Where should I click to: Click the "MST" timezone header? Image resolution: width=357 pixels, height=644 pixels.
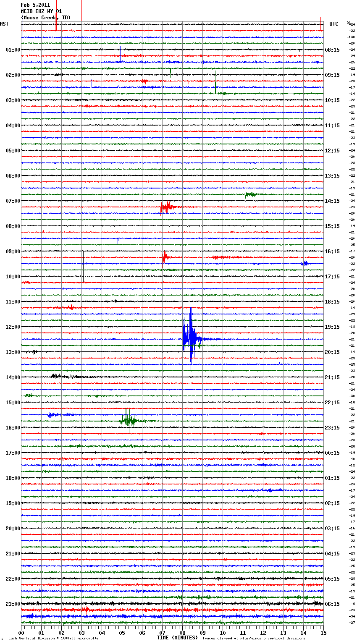click(4, 24)
